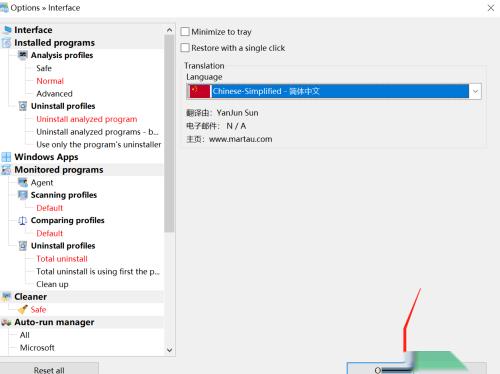Viewport: 500px width, 374px height.
Task: Select the Safe analysis profile
Action: [x=44, y=68]
